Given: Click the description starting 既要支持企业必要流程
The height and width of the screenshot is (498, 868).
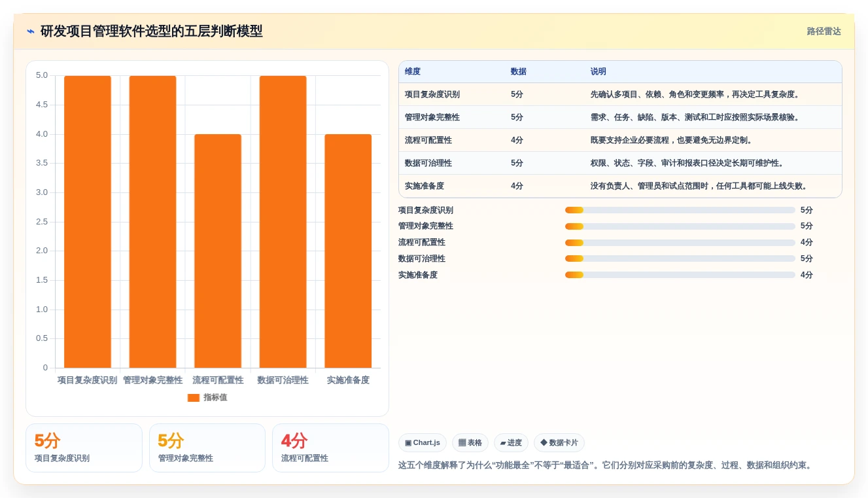Looking at the screenshot, I should pos(672,140).
